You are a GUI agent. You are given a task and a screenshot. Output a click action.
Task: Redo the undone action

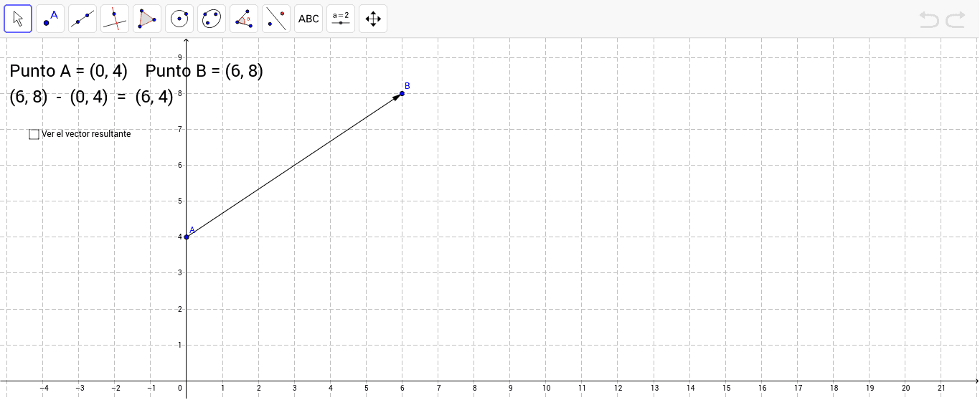[955, 20]
